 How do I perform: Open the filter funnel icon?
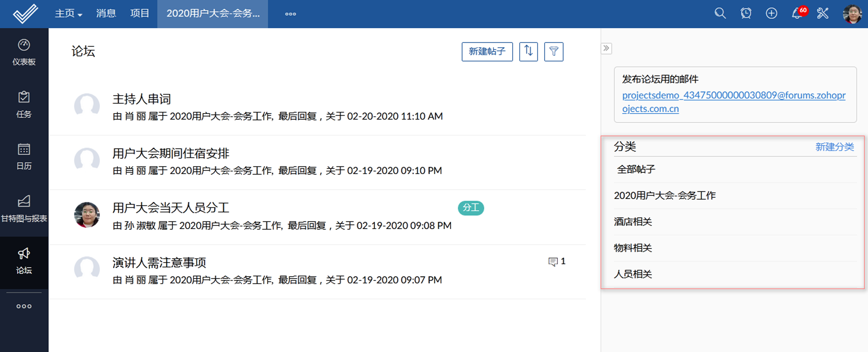[554, 51]
